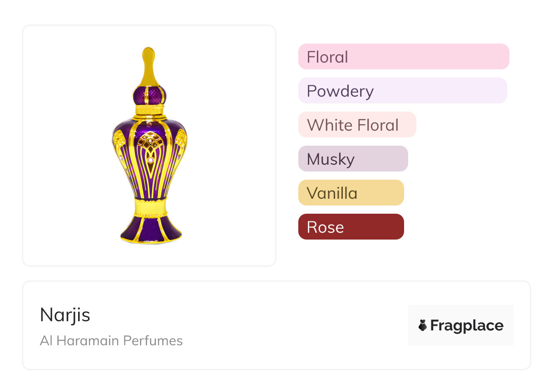The height and width of the screenshot is (392, 553).
Task: Pick the Musky accord bar
Action: tap(353, 159)
